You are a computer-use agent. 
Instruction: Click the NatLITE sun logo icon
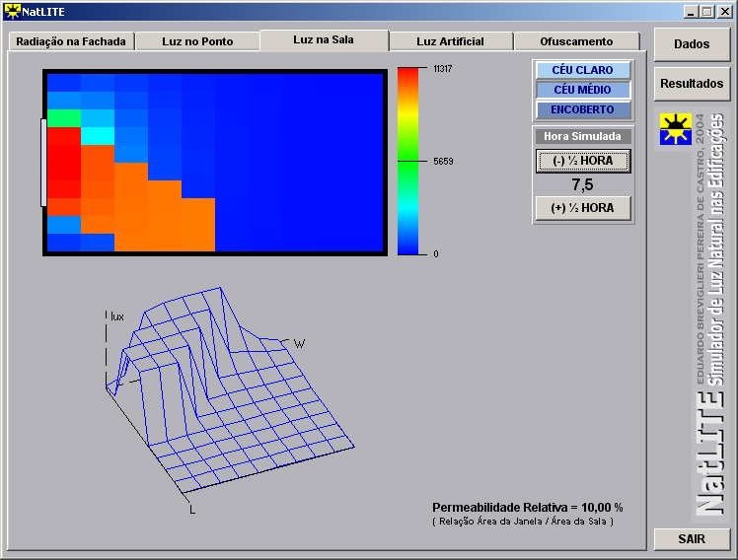(676, 129)
